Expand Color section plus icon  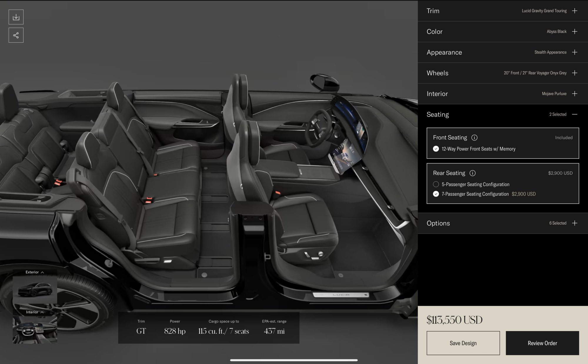pyautogui.click(x=574, y=31)
